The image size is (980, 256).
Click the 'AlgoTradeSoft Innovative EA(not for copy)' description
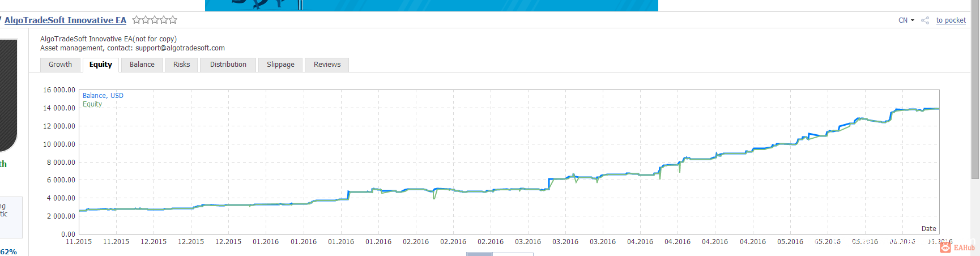pyautogui.click(x=108, y=39)
